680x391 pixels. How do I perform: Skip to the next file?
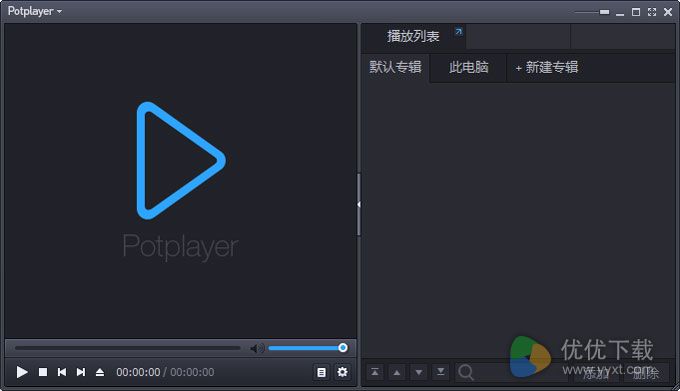point(81,372)
